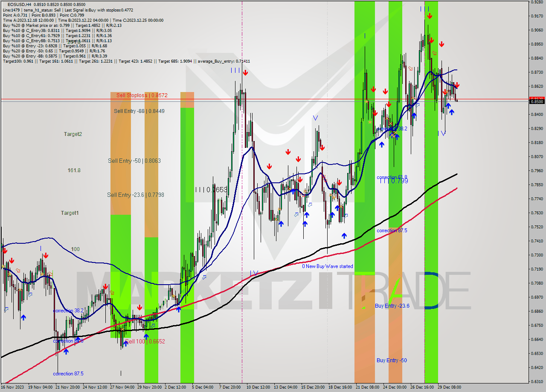Click the 'Buy Entry -23.6' label
The height and width of the screenshot is (392, 546).
click(x=392, y=306)
